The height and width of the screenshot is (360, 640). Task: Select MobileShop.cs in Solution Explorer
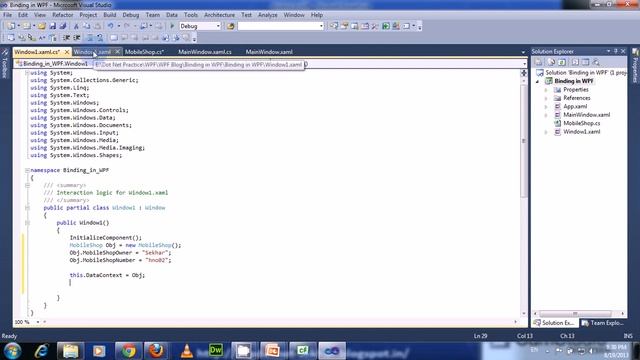pyautogui.click(x=582, y=123)
